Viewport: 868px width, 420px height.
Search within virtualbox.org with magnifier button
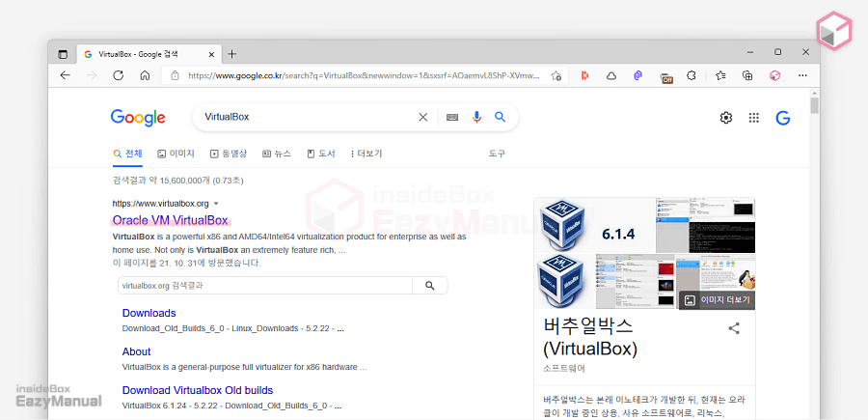[429, 286]
